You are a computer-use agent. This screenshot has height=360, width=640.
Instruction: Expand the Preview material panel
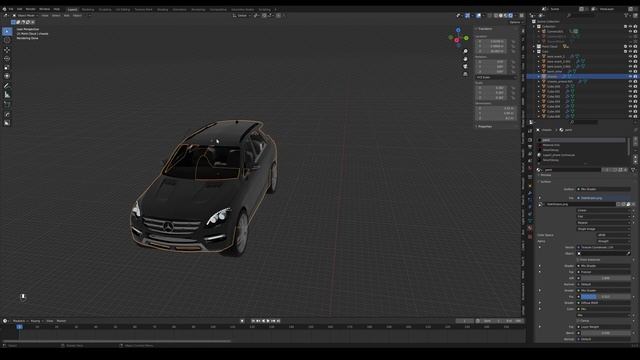point(545,175)
